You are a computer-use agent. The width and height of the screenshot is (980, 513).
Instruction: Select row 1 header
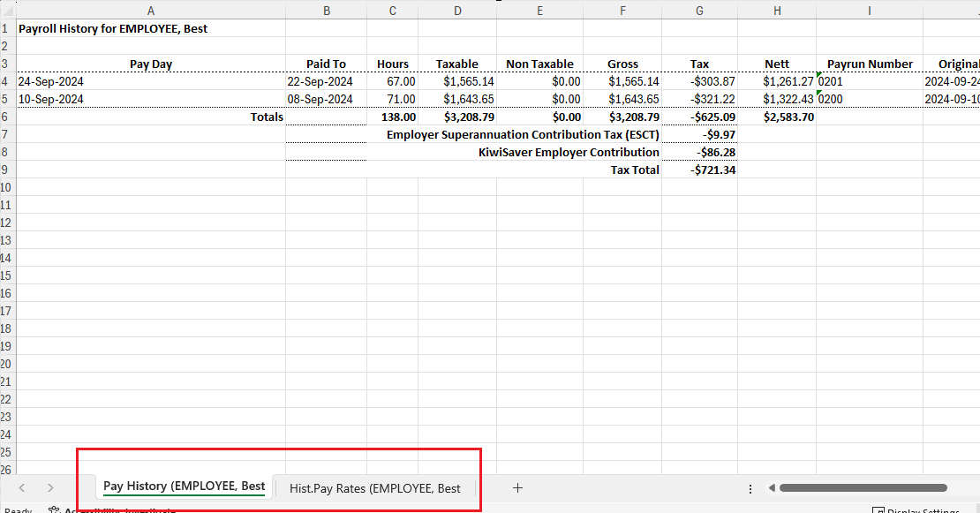coord(7,29)
